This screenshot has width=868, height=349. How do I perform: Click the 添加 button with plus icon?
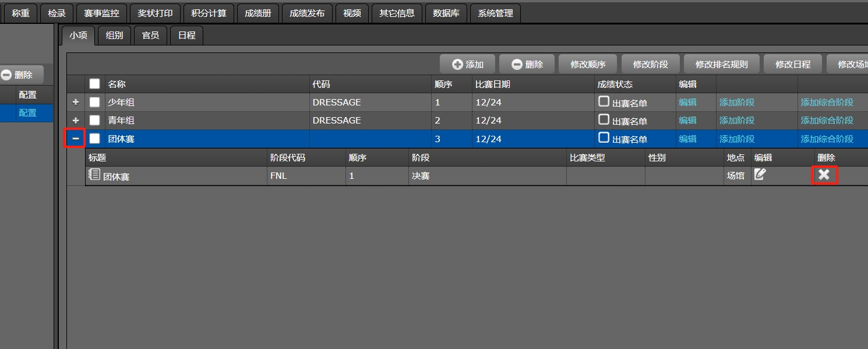[x=467, y=65]
